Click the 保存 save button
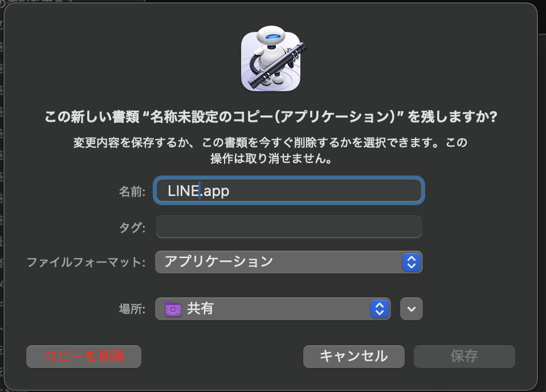546x392 pixels. click(x=464, y=357)
